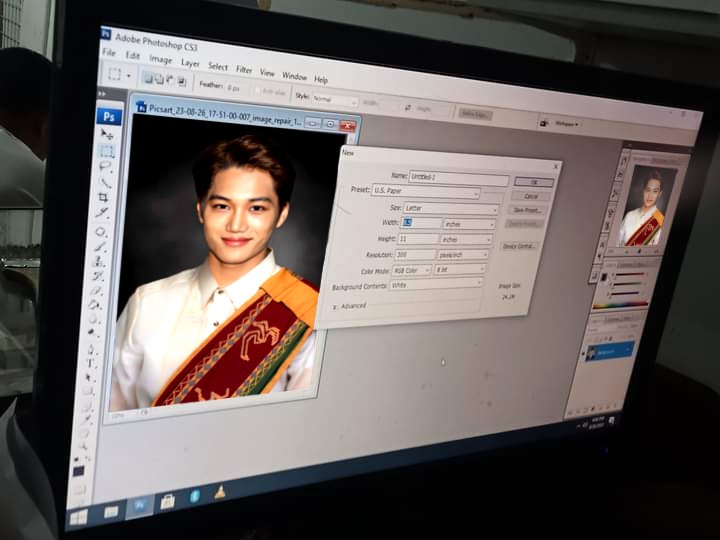Viewport: 720px width, 540px height.
Task: Collapse toolbox using double-arrow at top
Action: [102, 94]
